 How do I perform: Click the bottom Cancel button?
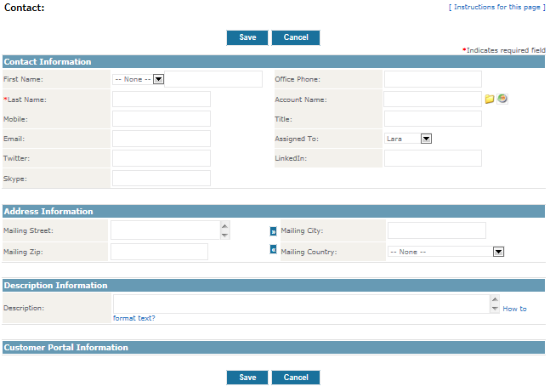click(x=296, y=378)
